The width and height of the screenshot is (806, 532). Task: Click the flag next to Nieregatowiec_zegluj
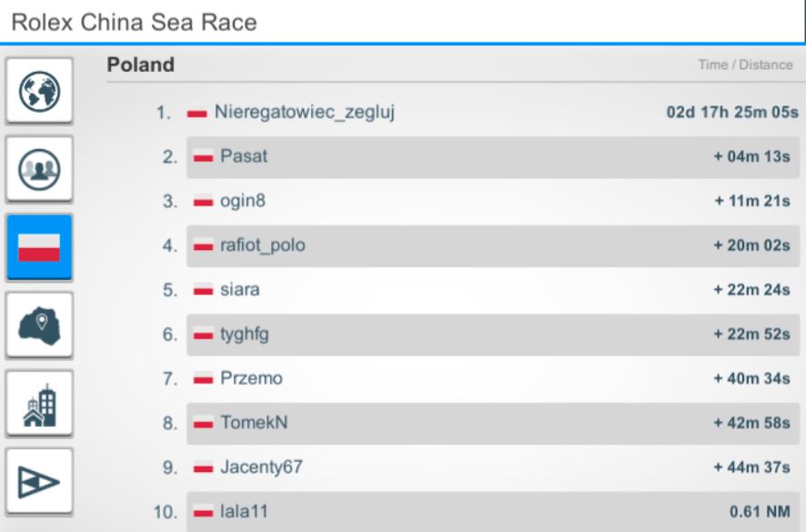(x=197, y=114)
